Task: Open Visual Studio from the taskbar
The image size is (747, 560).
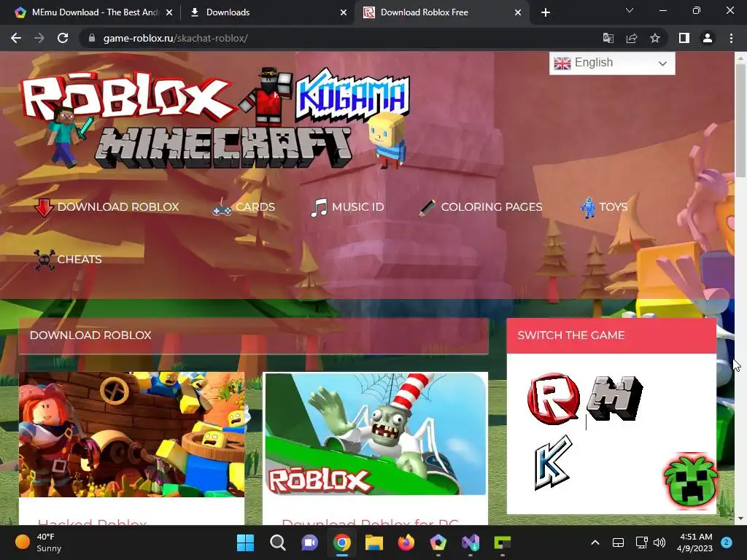Action: click(x=471, y=542)
